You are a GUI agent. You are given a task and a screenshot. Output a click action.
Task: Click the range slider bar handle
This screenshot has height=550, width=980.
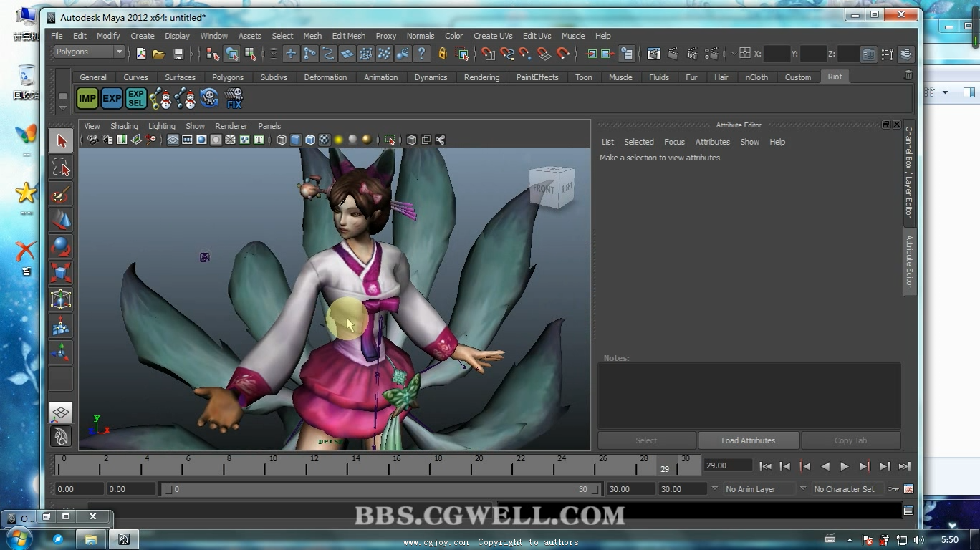[381, 489]
